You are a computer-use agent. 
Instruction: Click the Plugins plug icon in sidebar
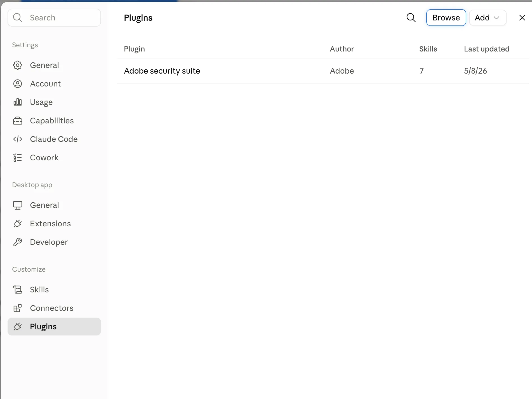point(18,327)
